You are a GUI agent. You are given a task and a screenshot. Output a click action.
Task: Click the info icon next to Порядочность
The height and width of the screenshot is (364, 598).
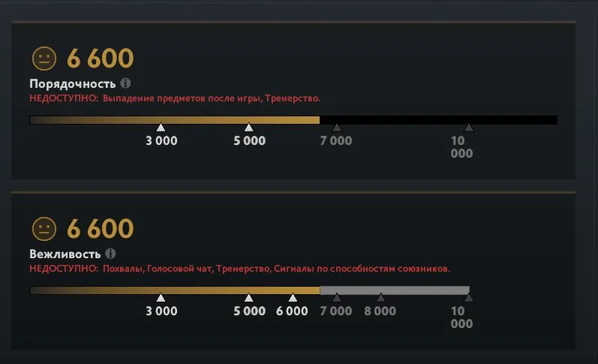click(x=125, y=83)
